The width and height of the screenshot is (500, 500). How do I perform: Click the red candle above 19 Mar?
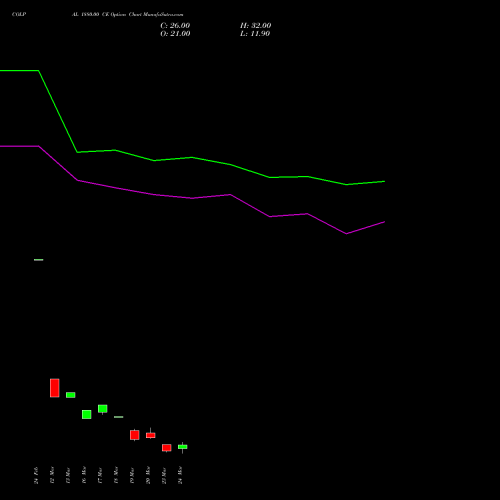click(x=135, y=435)
